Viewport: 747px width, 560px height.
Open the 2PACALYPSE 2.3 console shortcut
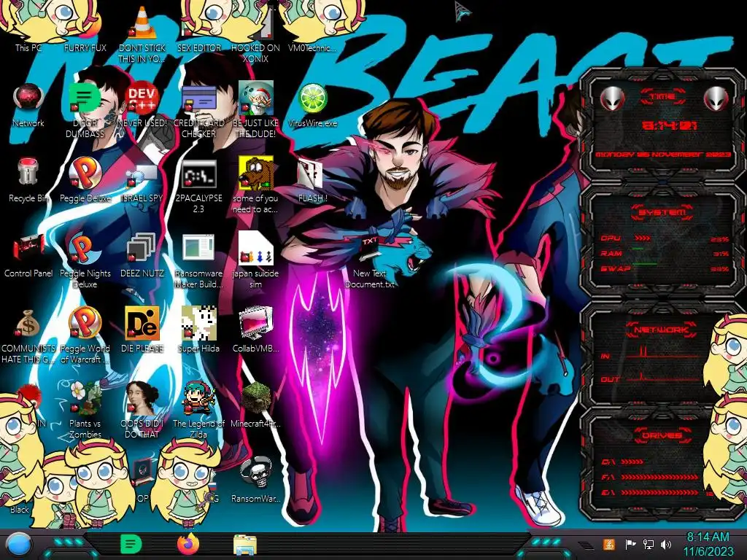198,186
